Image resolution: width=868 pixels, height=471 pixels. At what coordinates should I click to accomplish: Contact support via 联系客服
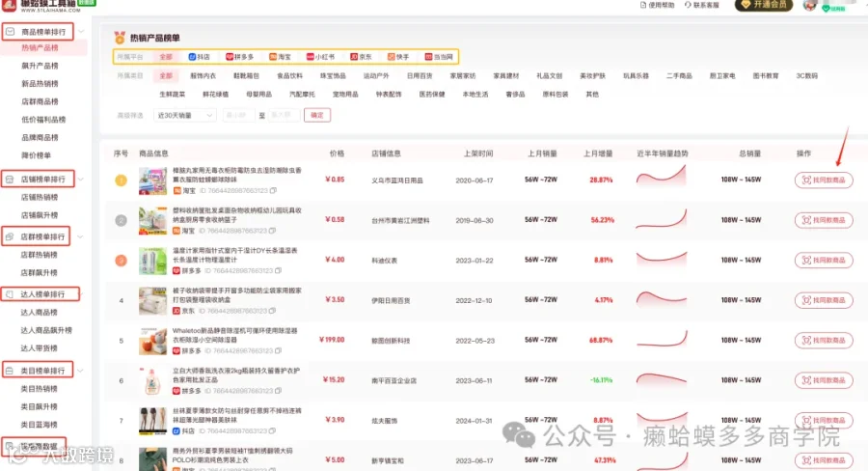pyautogui.click(x=702, y=5)
